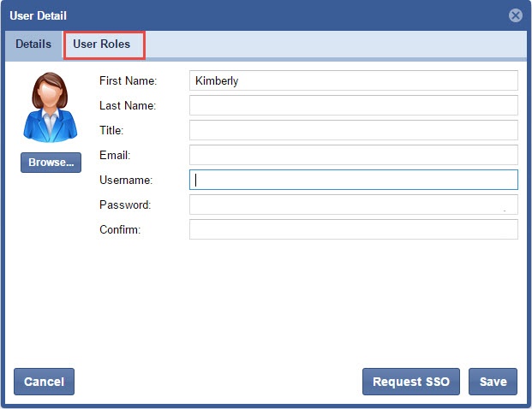Viewport: 532px width, 409px height.
Task: Switch to the Details tab
Action: 33,44
